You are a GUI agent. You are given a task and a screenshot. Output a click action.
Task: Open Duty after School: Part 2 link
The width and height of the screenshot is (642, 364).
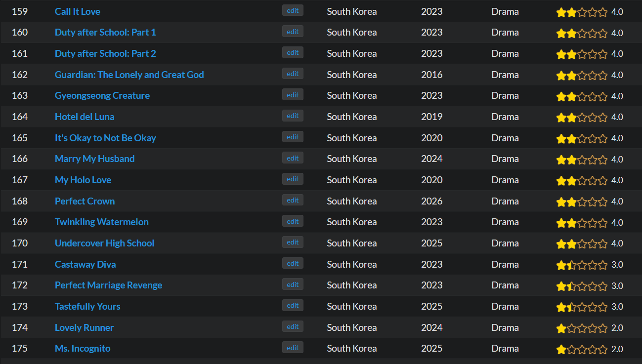(x=105, y=53)
